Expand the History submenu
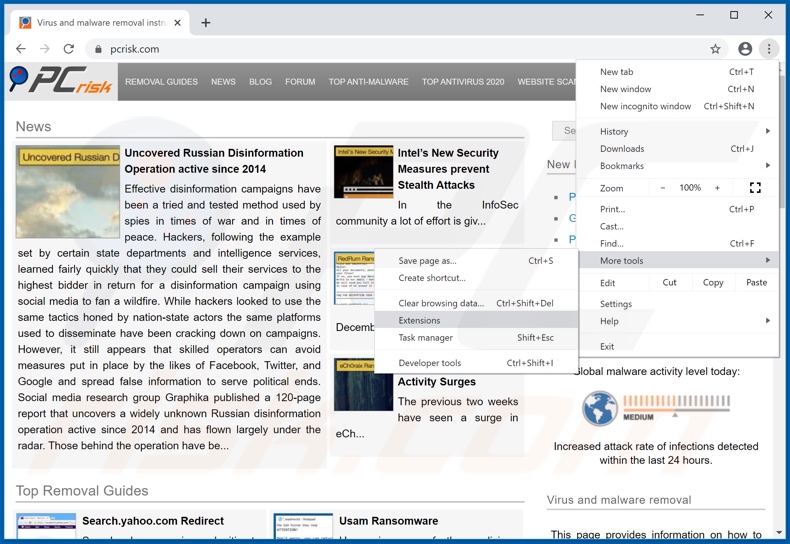The width and height of the screenshot is (790, 544). tap(680, 131)
